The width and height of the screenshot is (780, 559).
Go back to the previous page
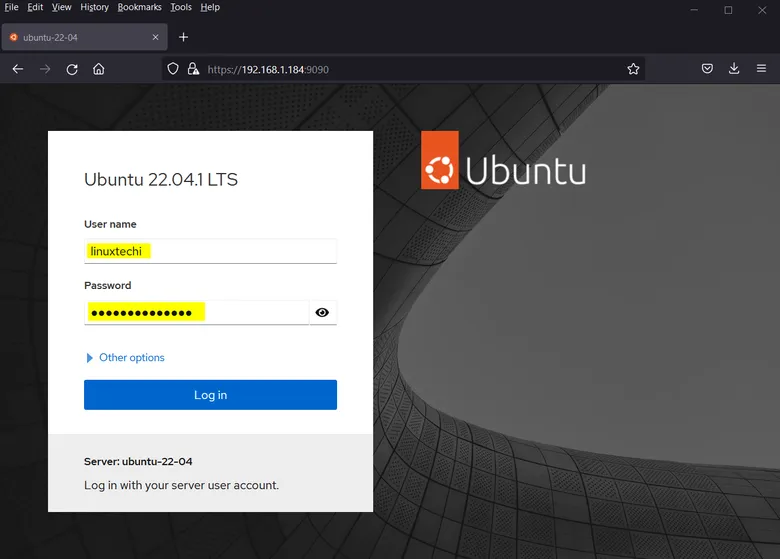point(18,69)
